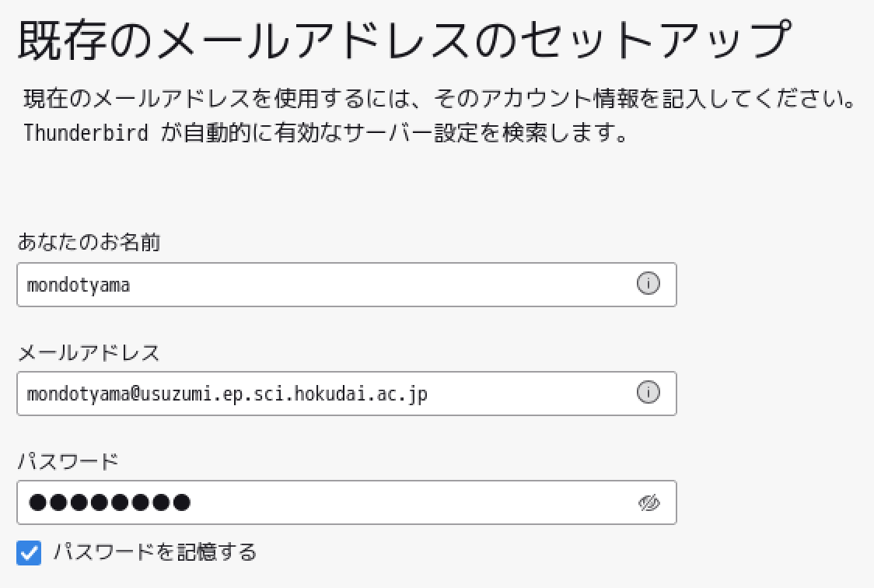The width and height of the screenshot is (874, 588).
Task: Uncheck the パスワードを記憶する checkbox
Action: 29,553
